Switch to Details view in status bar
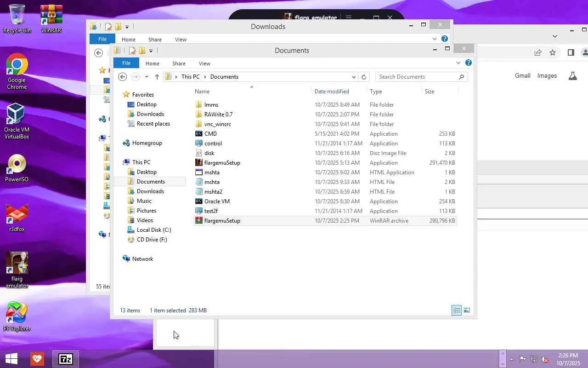The width and height of the screenshot is (588, 368). (x=457, y=310)
